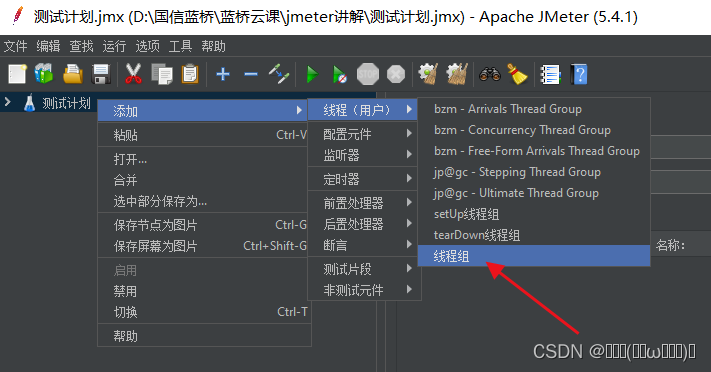Screen dimensions: 711x372
Task: Expand the 定时器 submenu
Action: click(362, 179)
